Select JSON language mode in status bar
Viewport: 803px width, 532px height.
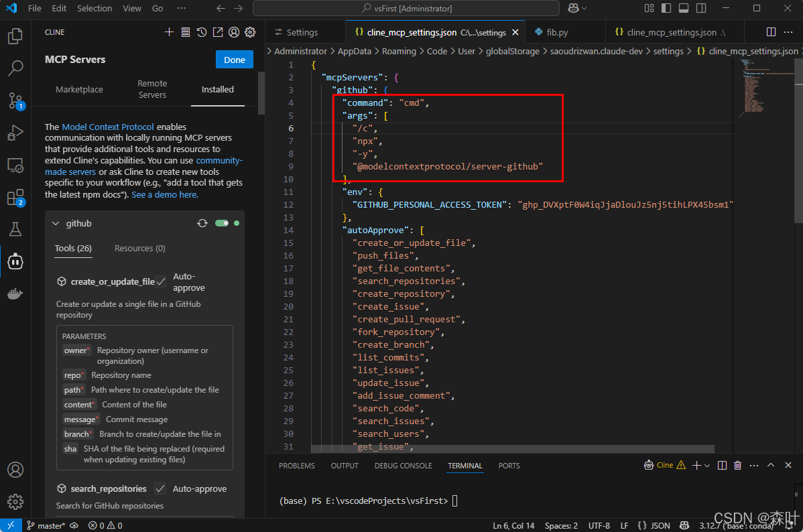coord(660,525)
